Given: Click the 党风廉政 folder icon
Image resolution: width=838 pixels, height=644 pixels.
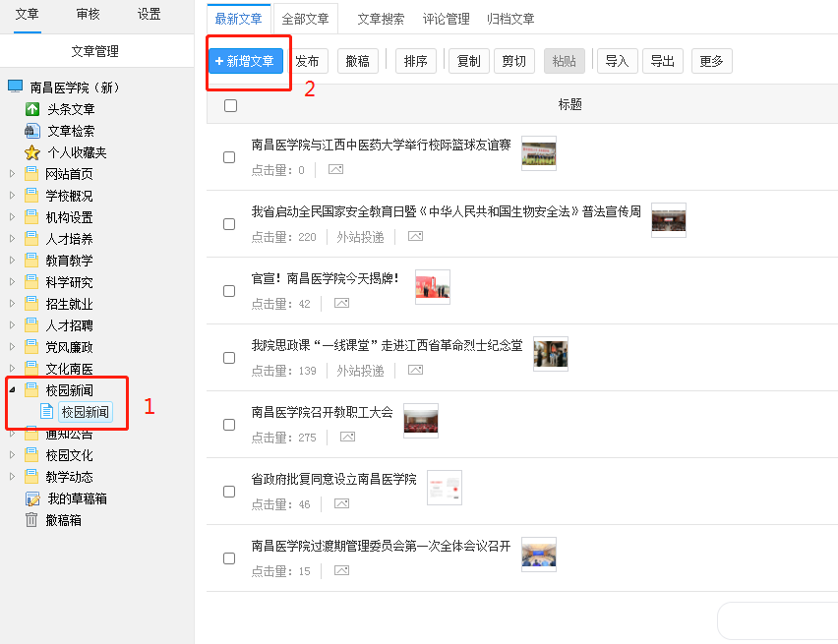Looking at the screenshot, I should click(x=31, y=347).
